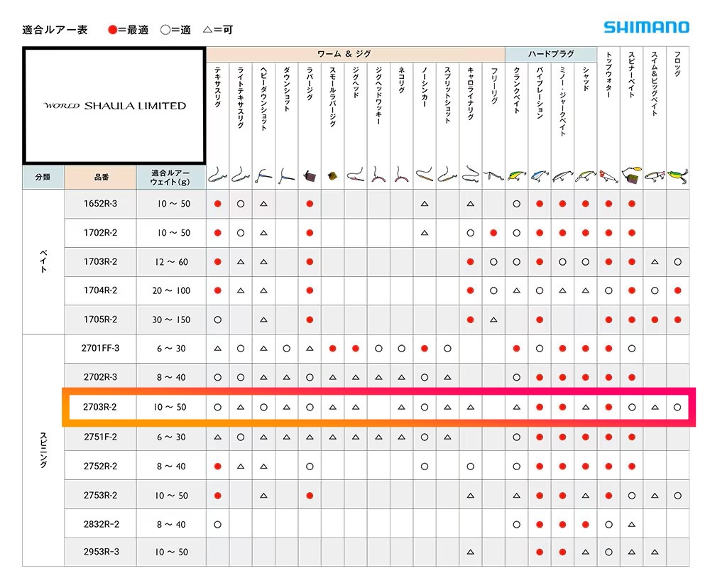The width and height of the screenshot is (710, 588).
Task: Select the フロッグ vertical column label
Action: 678,64
